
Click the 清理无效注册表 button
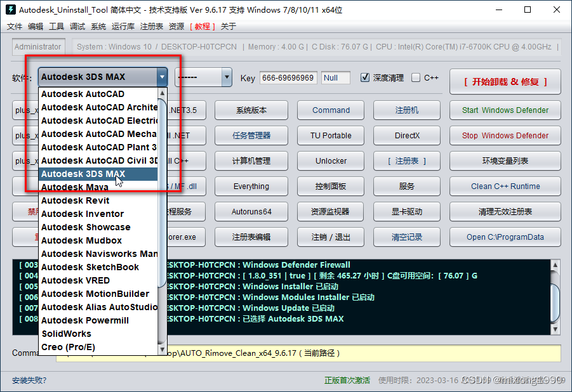click(x=505, y=211)
